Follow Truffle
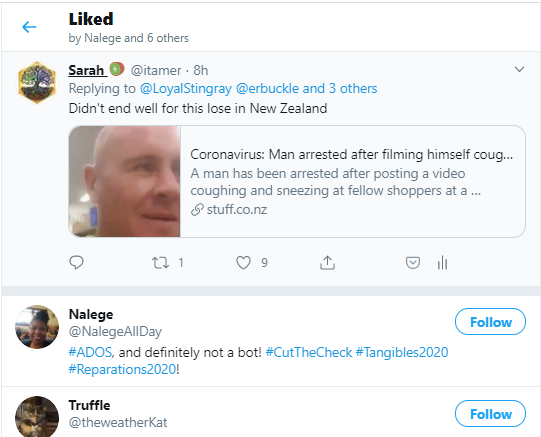Screen dimensions: 541x437 point(490,414)
